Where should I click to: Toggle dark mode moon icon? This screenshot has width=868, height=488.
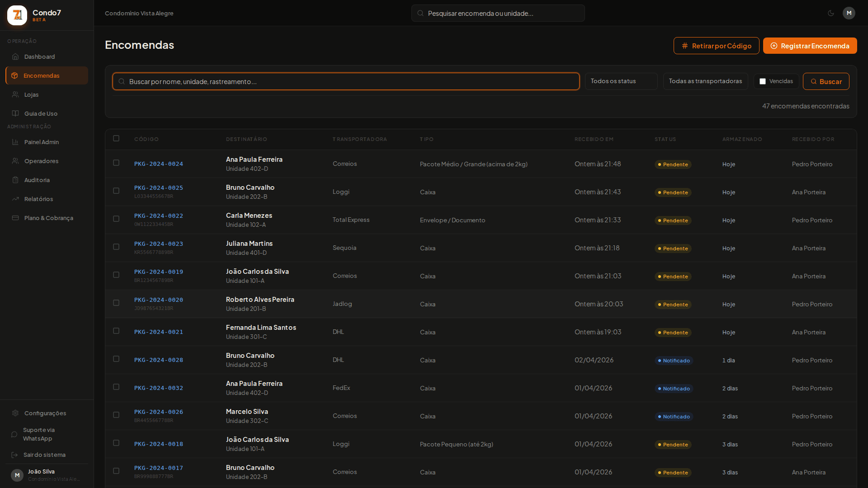(831, 13)
